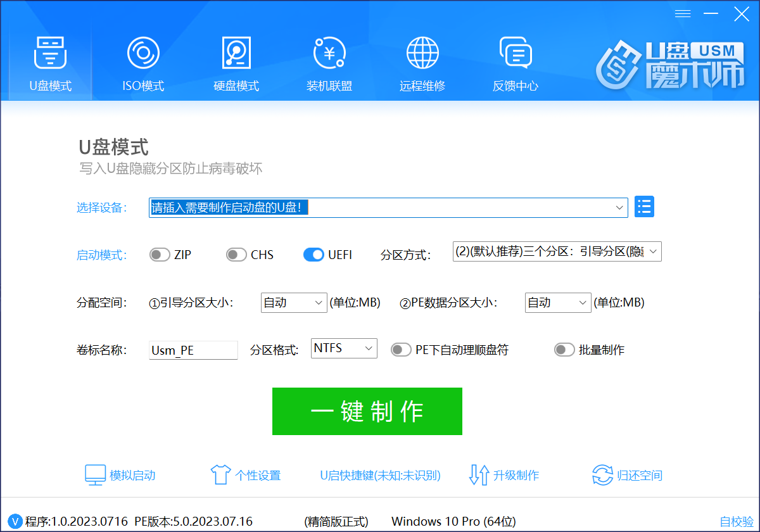Screen dimensions: 760x532
Task: Click the 模拟启动 monitor icon
Action: pyautogui.click(x=95, y=475)
